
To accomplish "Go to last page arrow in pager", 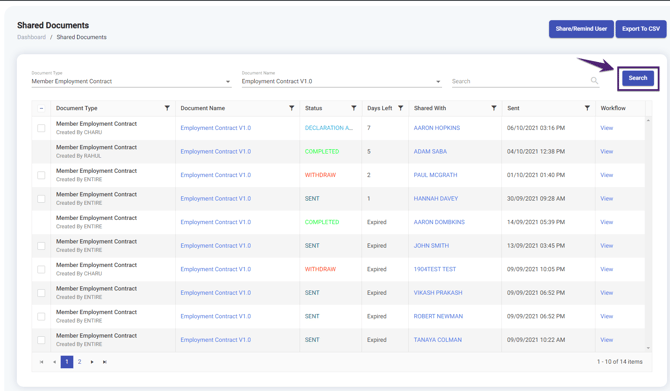I will (105, 362).
